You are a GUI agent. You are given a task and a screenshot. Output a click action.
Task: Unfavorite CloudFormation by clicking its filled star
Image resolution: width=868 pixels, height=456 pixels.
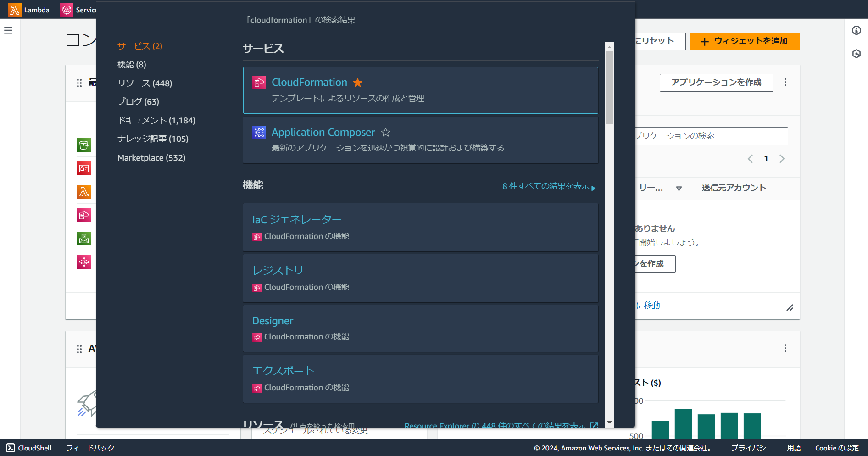[x=358, y=83]
